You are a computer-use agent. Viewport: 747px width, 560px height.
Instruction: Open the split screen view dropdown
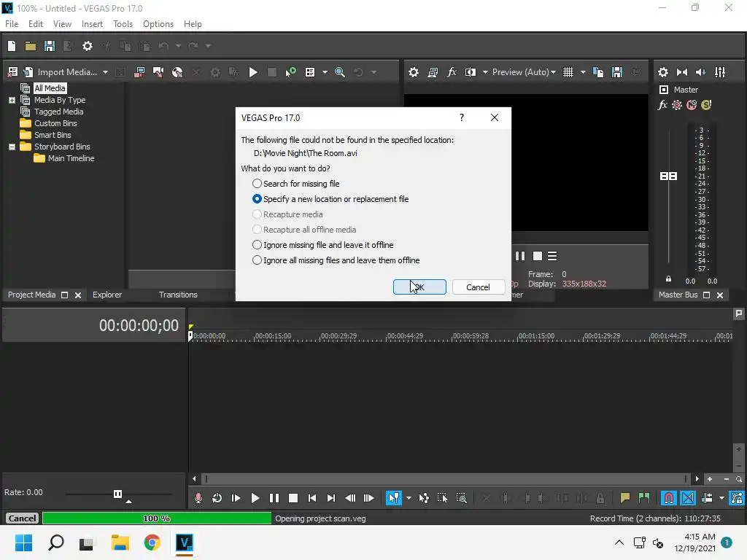pyautogui.click(x=485, y=72)
